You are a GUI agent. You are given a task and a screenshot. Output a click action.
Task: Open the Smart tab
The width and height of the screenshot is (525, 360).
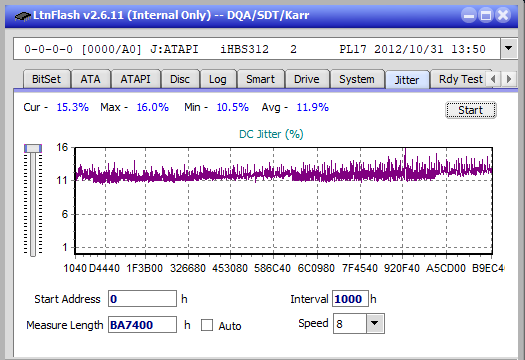[x=260, y=79]
